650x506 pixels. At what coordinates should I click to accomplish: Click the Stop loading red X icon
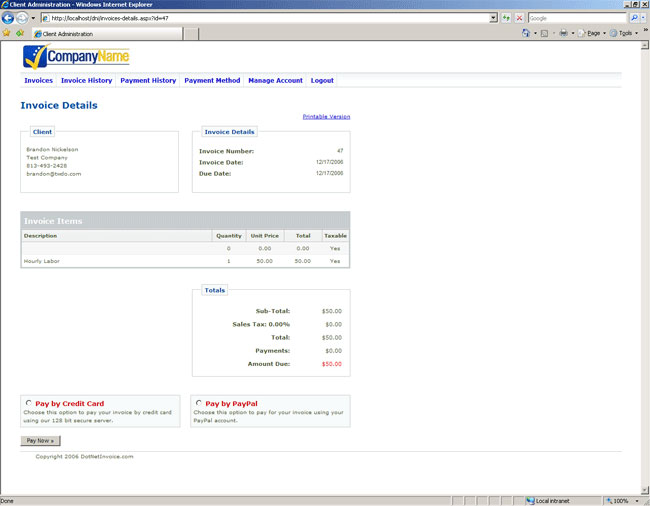click(x=519, y=18)
